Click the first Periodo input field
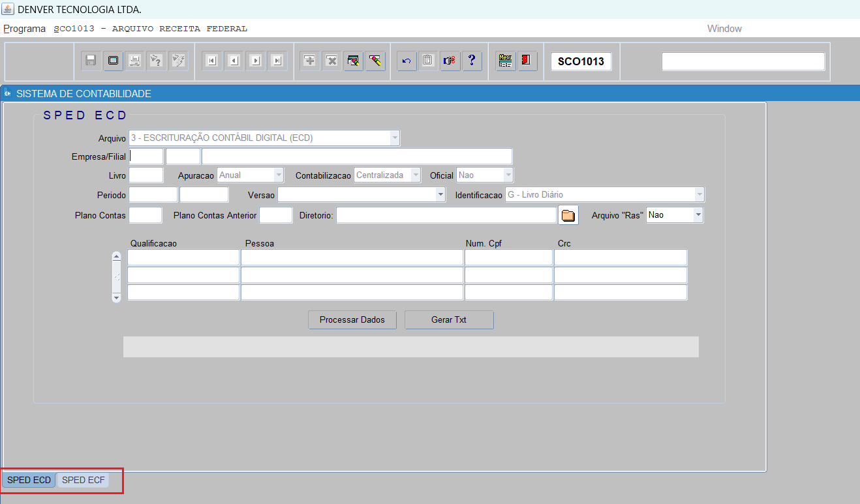 (153, 195)
